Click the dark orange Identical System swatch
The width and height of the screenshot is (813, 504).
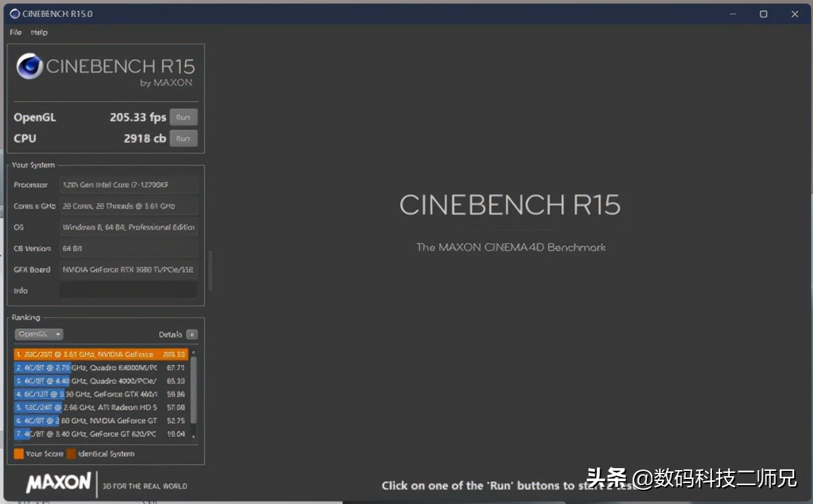71,454
